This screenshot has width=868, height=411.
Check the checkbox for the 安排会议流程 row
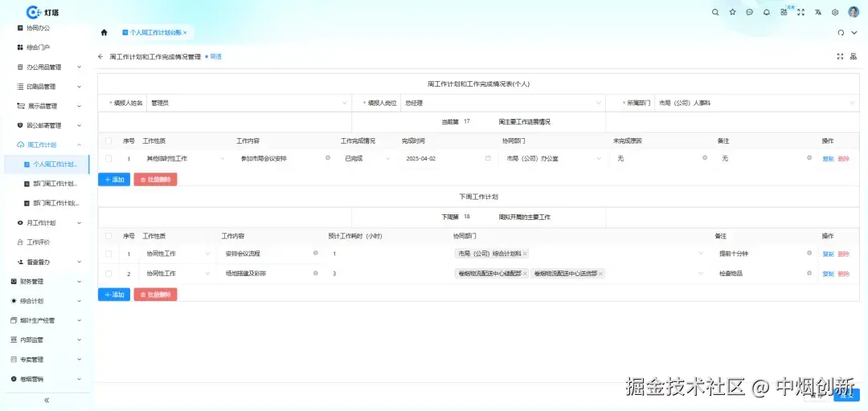pyautogui.click(x=108, y=254)
